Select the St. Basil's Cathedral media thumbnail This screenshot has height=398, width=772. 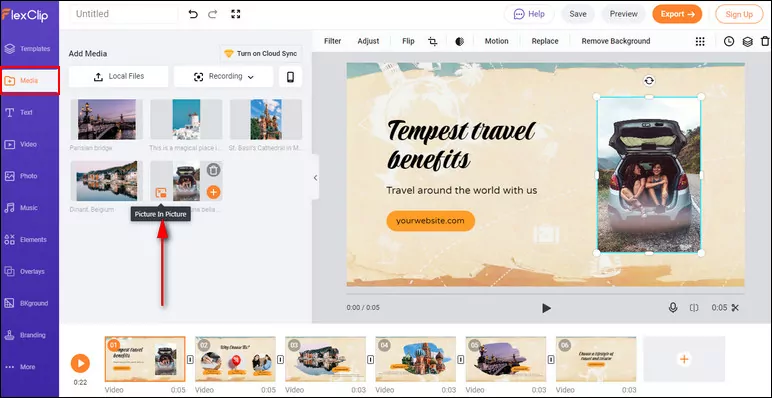[x=266, y=120]
